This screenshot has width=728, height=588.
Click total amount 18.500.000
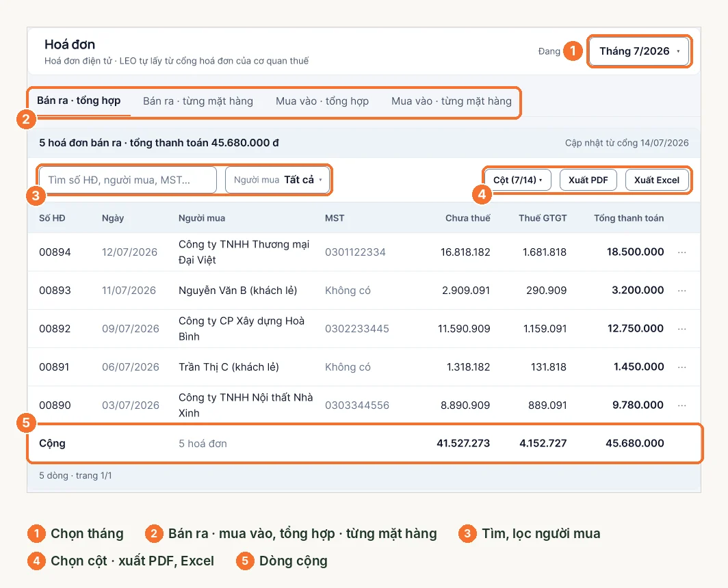coord(635,252)
